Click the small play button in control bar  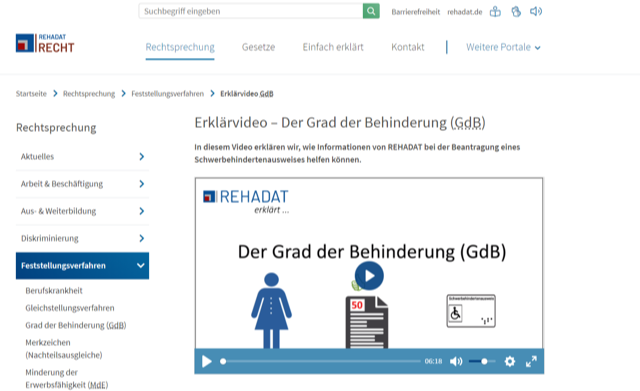pos(207,361)
